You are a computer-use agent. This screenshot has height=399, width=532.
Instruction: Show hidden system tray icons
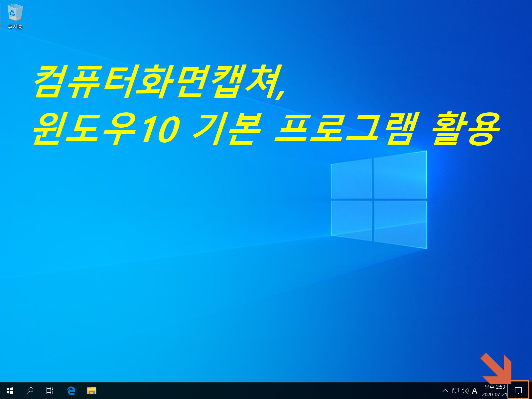click(445, 391)
